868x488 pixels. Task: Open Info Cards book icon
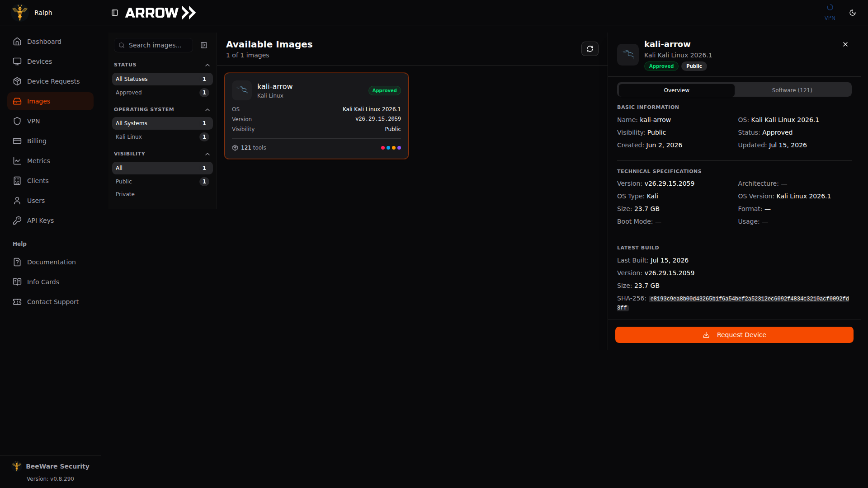point(17,282)
